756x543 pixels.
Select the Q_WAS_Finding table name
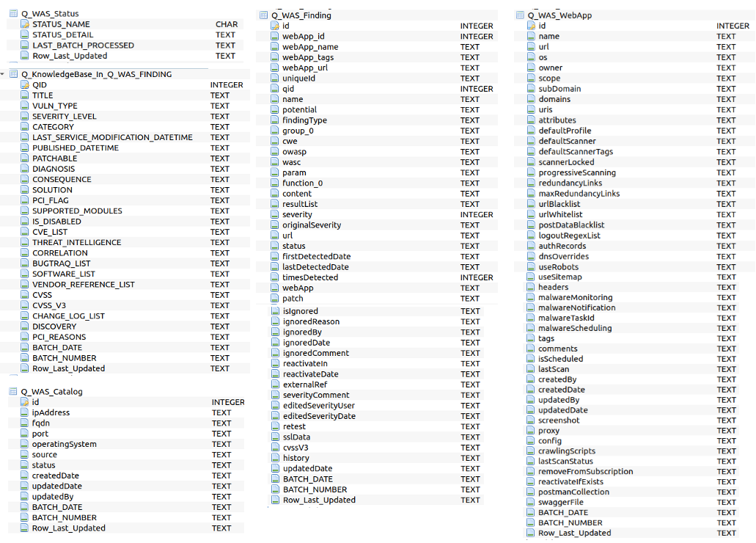click(301, 15)
